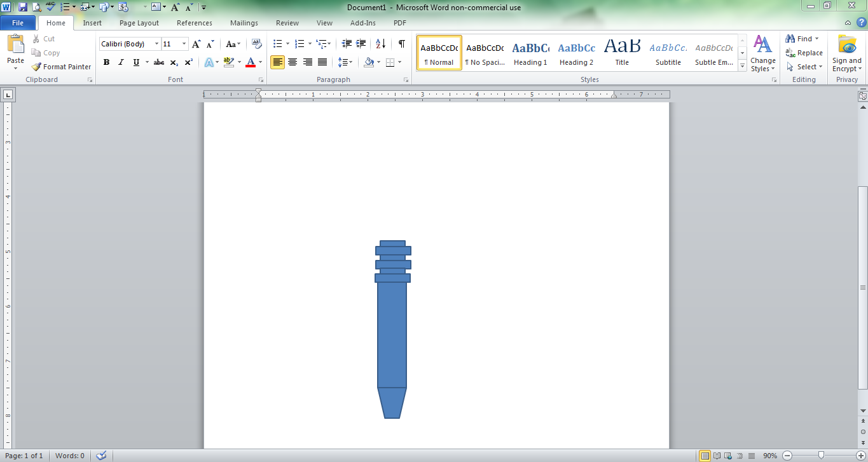Screen dimensions: 868x462
Task: Toggle Show/Hide paragraph marks
Action: (x=402, y=44)
